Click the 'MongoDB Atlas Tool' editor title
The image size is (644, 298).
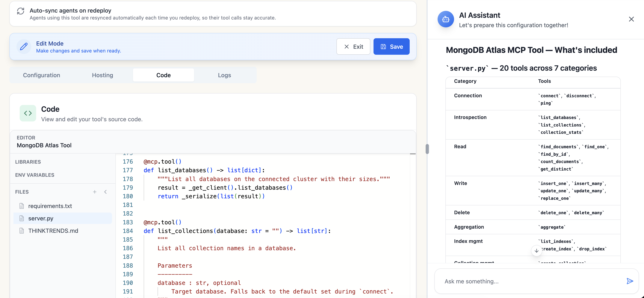[44, 145]
